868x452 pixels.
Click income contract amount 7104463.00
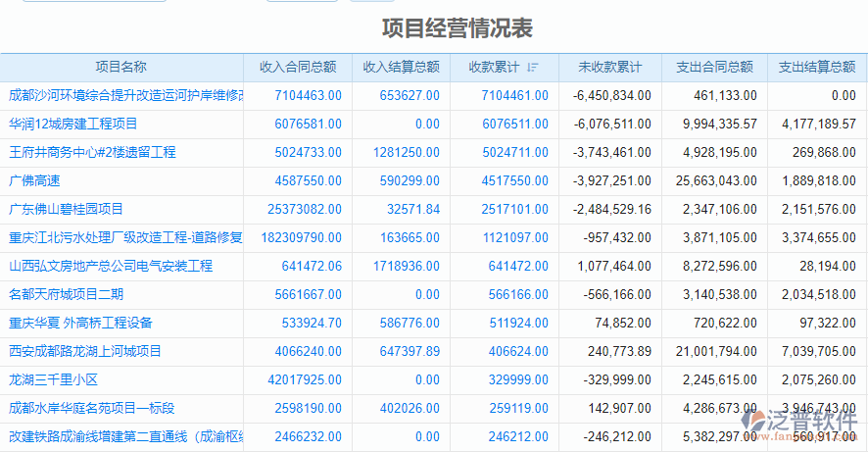[x=309, y=95]
